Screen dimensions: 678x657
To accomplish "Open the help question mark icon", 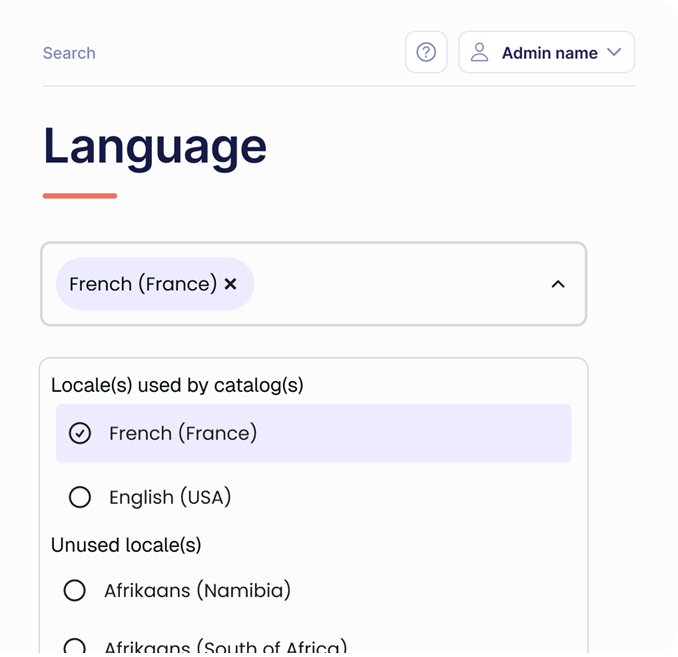I will (x=426, y=53).
